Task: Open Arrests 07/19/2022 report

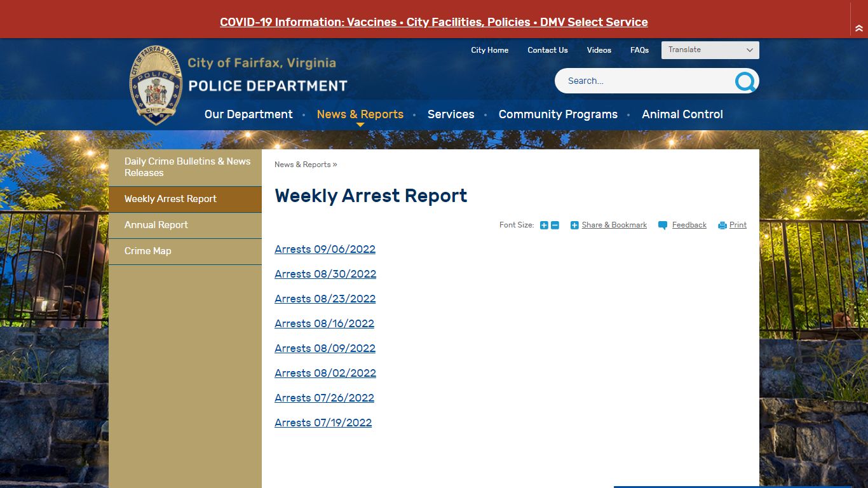Action: [x=323, y=423]
